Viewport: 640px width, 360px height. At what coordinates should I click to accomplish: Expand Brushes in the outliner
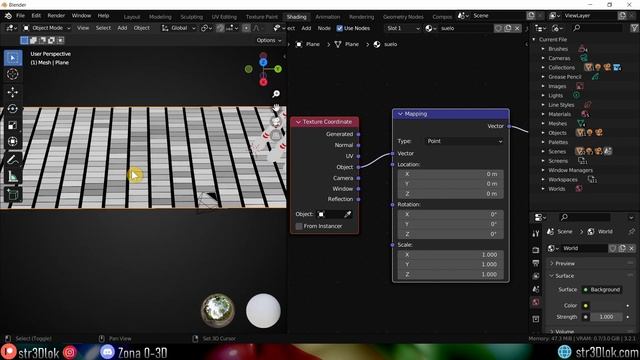(543, 49)
